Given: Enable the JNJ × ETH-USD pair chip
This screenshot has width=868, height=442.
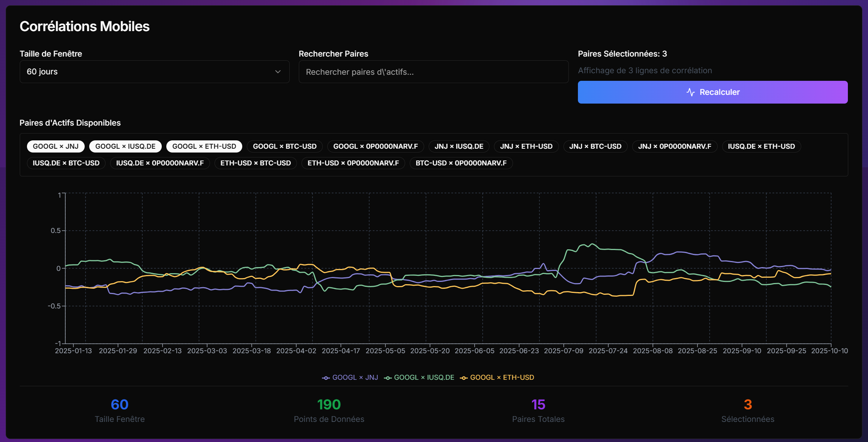Looking at the screenshot, I should point(526,146).
